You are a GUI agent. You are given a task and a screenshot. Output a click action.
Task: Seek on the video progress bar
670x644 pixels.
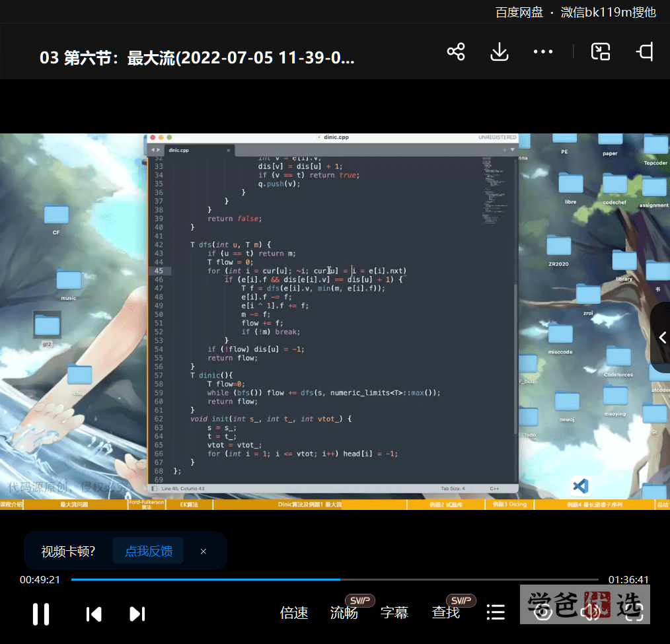click(334, 579)
